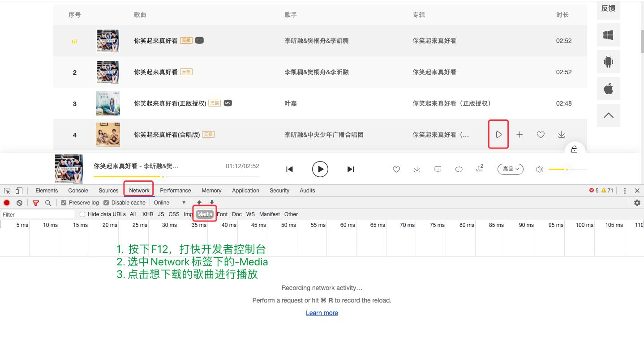Image resolution: width=644 pixels, height=341 pixels.
Task: Open the network requests filter funnel icon
Action: [x=36, y=202]
